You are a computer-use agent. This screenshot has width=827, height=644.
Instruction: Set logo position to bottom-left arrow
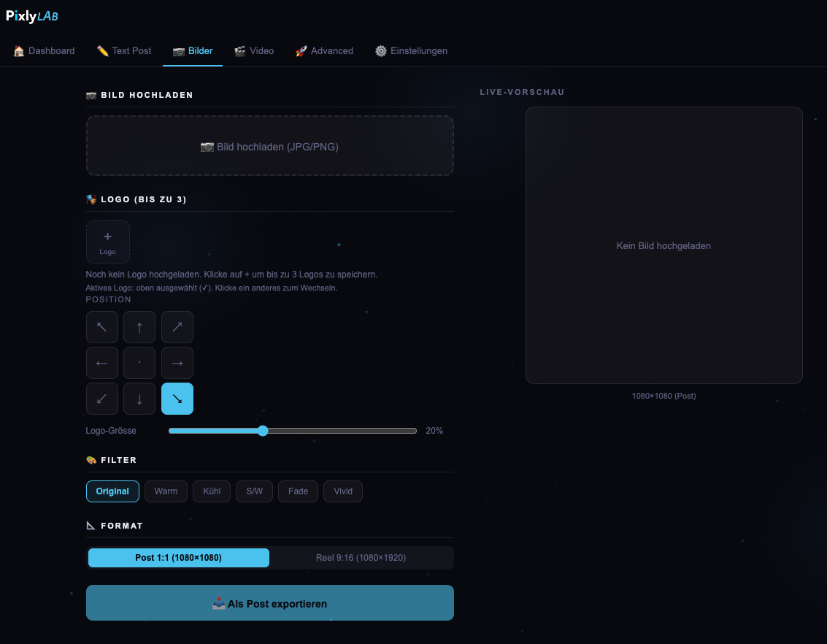click(101, 399)
